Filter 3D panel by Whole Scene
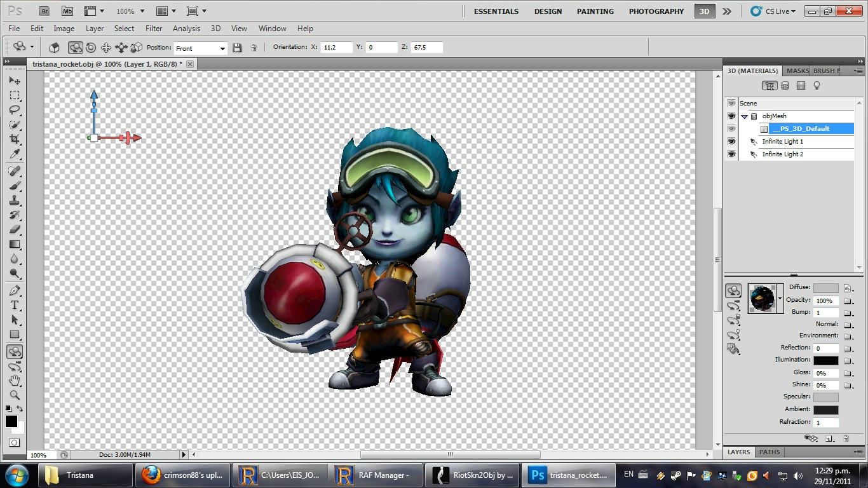 769,86
